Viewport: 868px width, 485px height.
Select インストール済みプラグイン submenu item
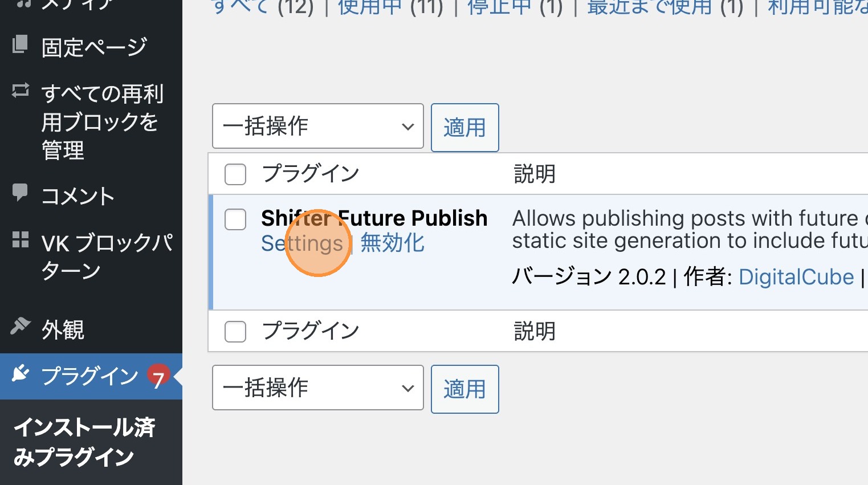click(84, 442)
